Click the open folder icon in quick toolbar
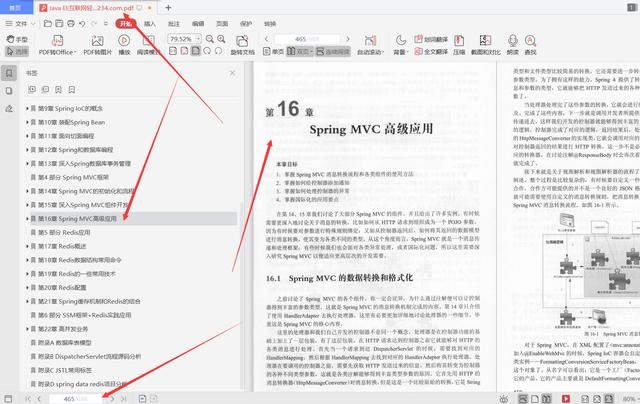The height and width of the screenshot is (404, 640). click(x=48, y=24)
